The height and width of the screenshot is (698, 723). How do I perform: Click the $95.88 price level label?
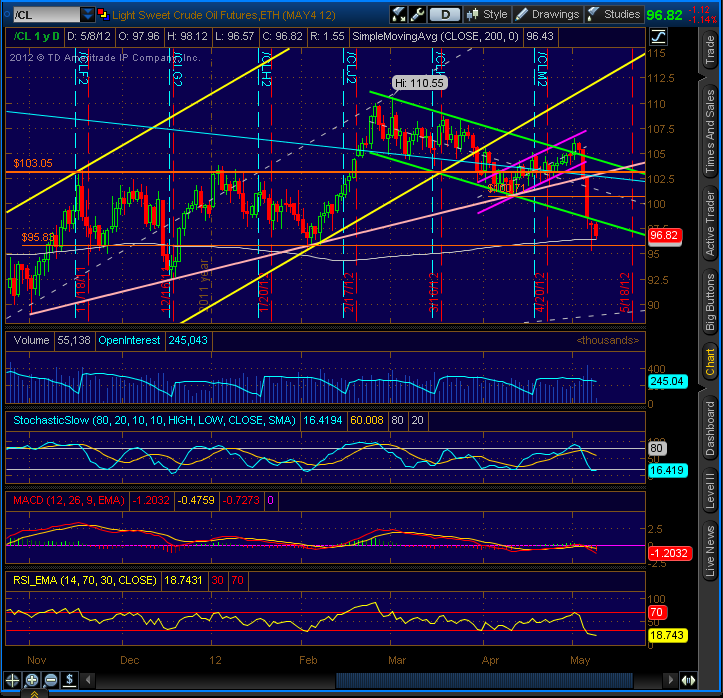(x=37, y=237)
